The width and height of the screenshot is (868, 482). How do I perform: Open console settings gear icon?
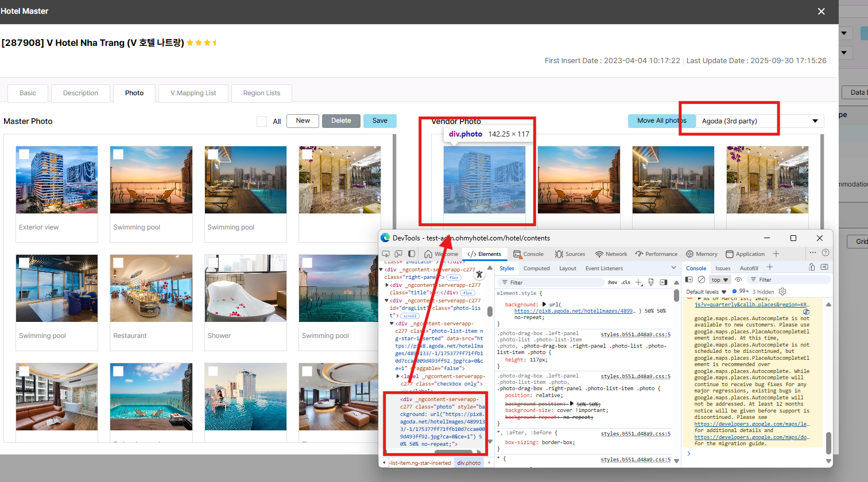pyautogui.click(x=782, y=291)
